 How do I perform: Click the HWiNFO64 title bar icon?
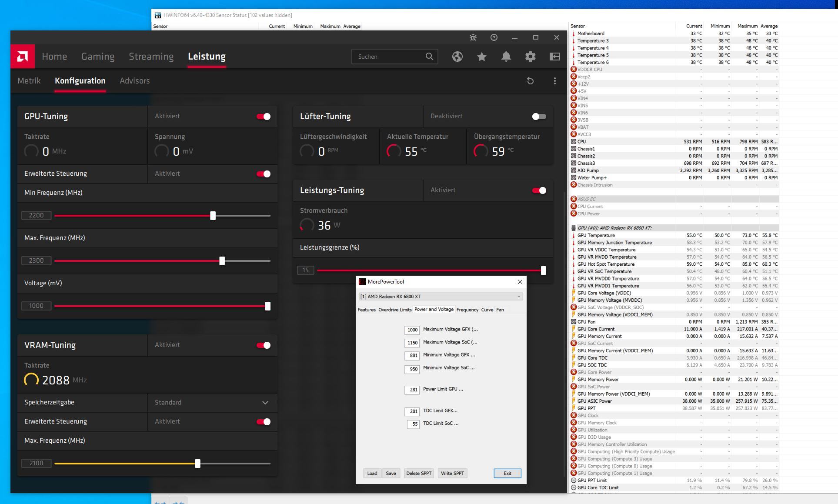158,15
